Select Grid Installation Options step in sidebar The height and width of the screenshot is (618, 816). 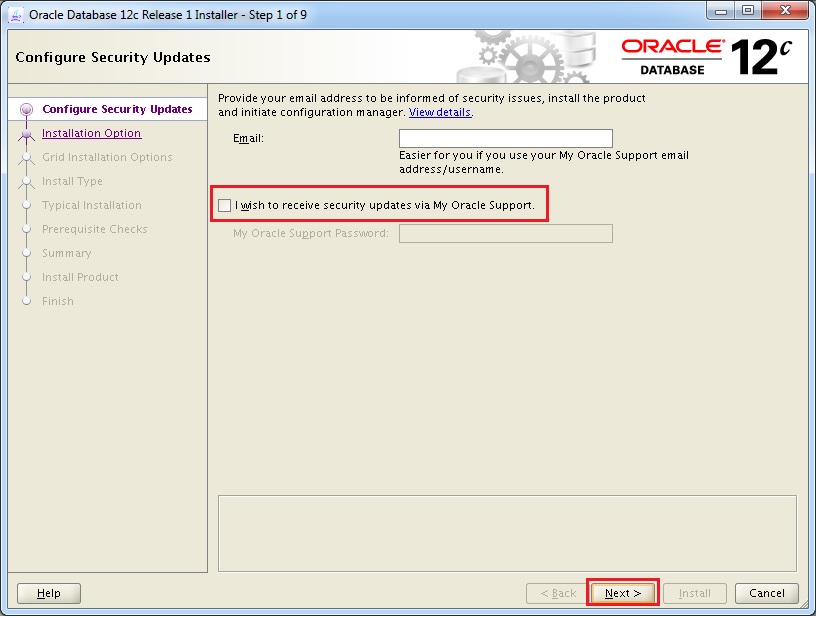[107, 157]
